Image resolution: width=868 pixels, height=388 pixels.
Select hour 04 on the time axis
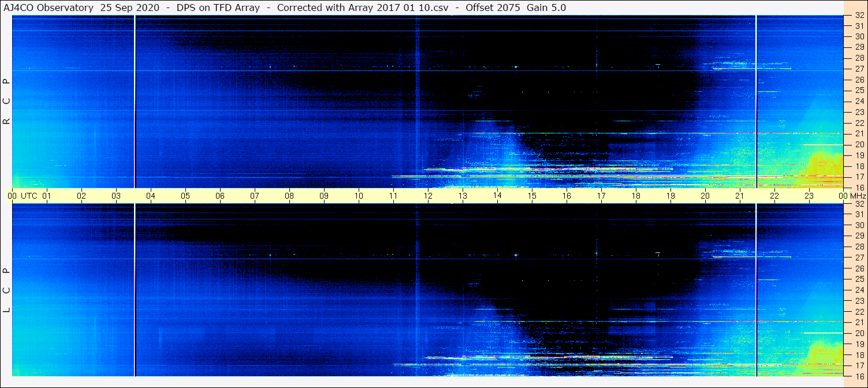tap(151, 196)
